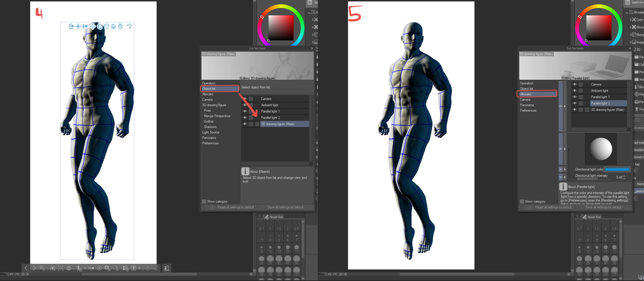644x281 pixels.
Task: Click the register body shape to material icon
Action: [126, 268]
